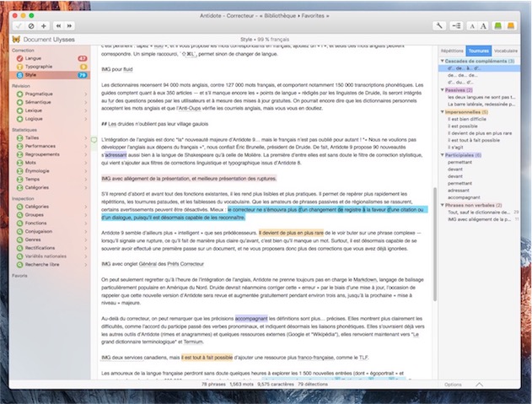The width and height of the screenshot is (532, 404).
Task: Decrease text size with small A
Action: 472,26
